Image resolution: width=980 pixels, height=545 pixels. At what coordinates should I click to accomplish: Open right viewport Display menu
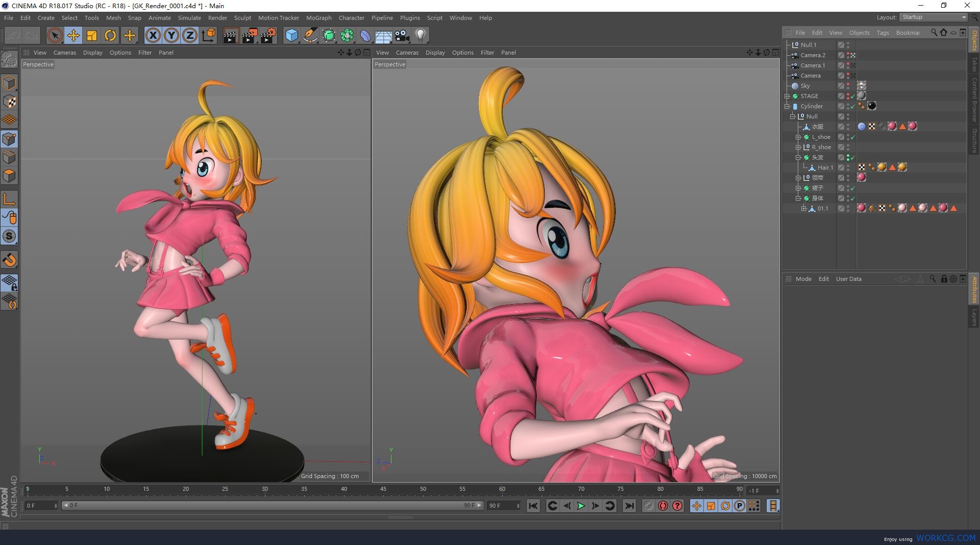435,53
